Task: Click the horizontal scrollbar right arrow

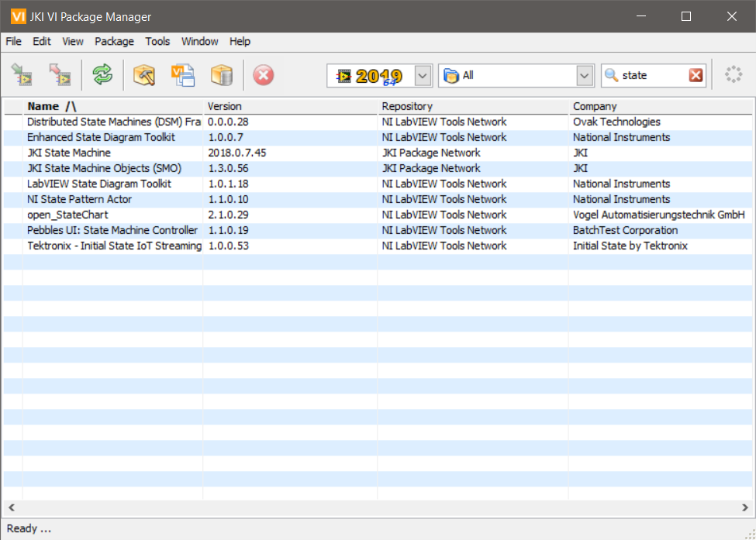Action: click(745, 507)
